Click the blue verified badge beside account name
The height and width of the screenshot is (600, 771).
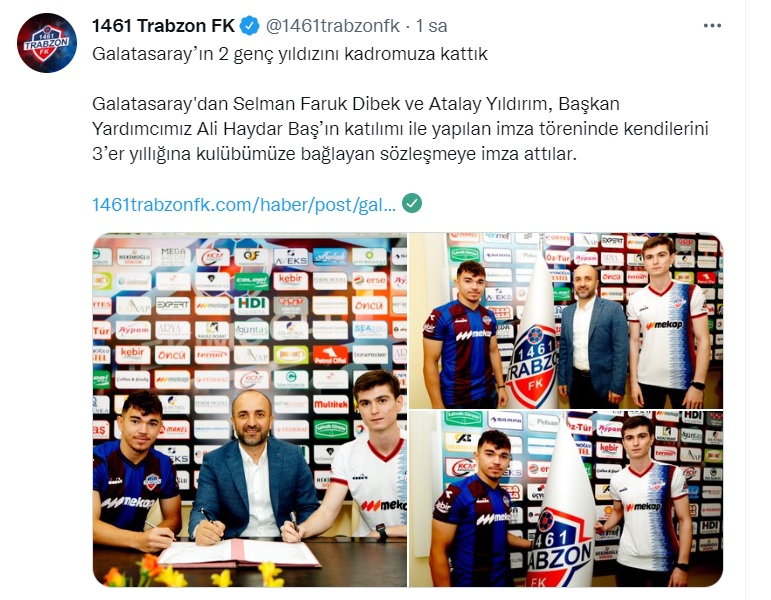[x=249, y=26]
